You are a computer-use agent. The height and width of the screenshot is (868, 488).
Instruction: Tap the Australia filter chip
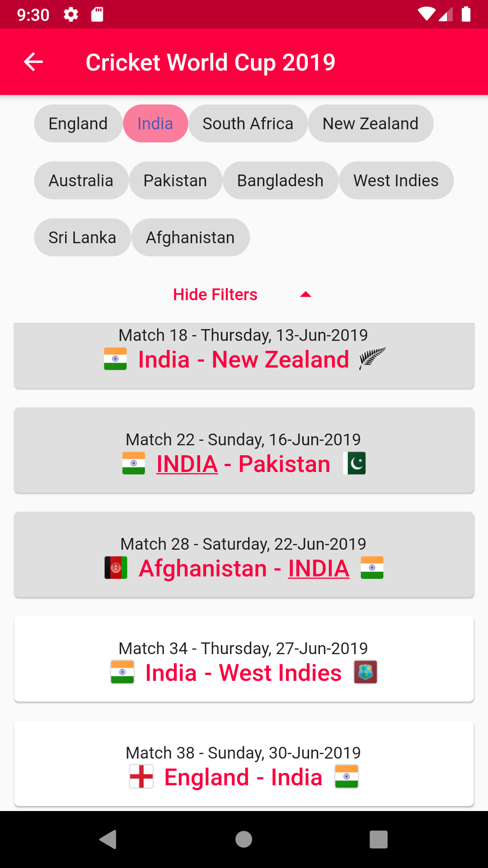(81, 180)
